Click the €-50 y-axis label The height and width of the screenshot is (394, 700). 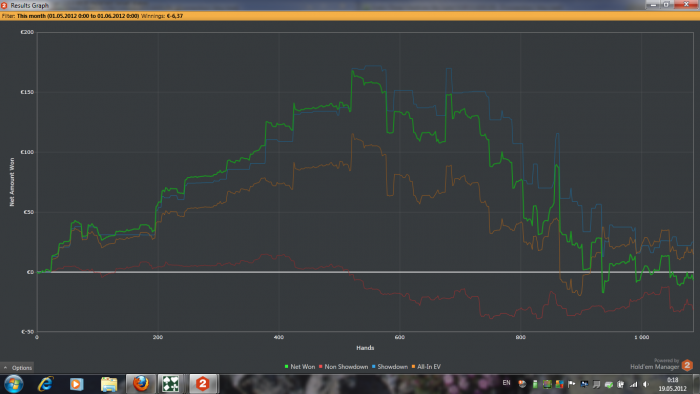coord(27,332)
